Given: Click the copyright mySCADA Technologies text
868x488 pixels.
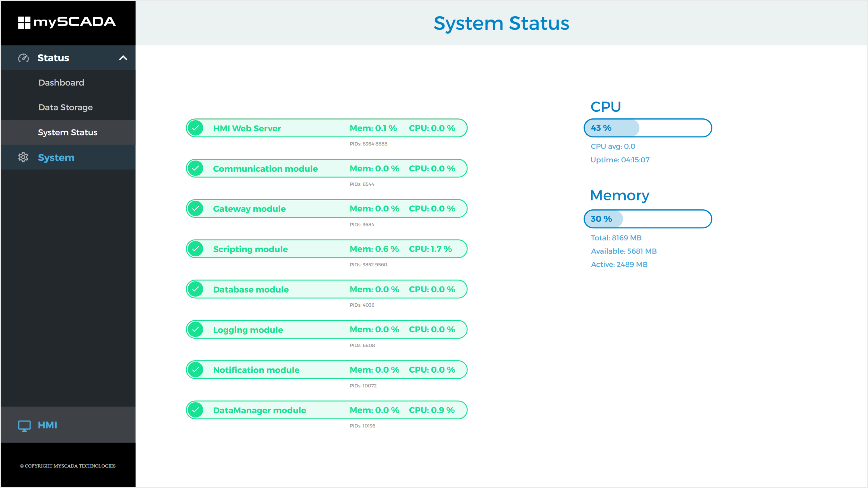Looking at the screenshot, I should click(x=68, y=466).
